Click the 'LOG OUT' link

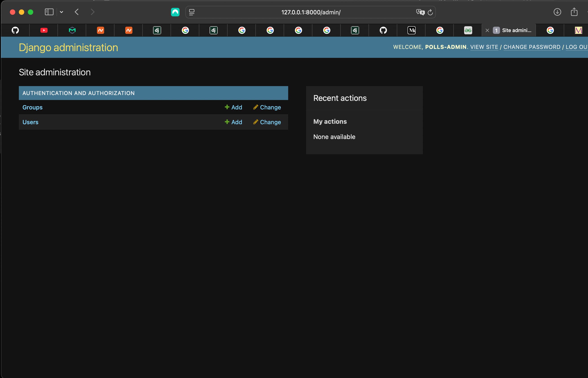pos(577,47)
